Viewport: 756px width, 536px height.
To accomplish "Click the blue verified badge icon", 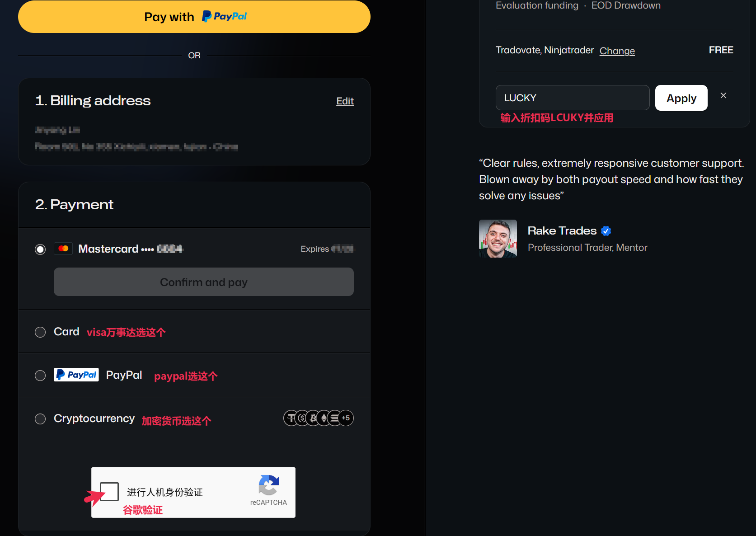I will pyautogui.click(x=606, y=231).
